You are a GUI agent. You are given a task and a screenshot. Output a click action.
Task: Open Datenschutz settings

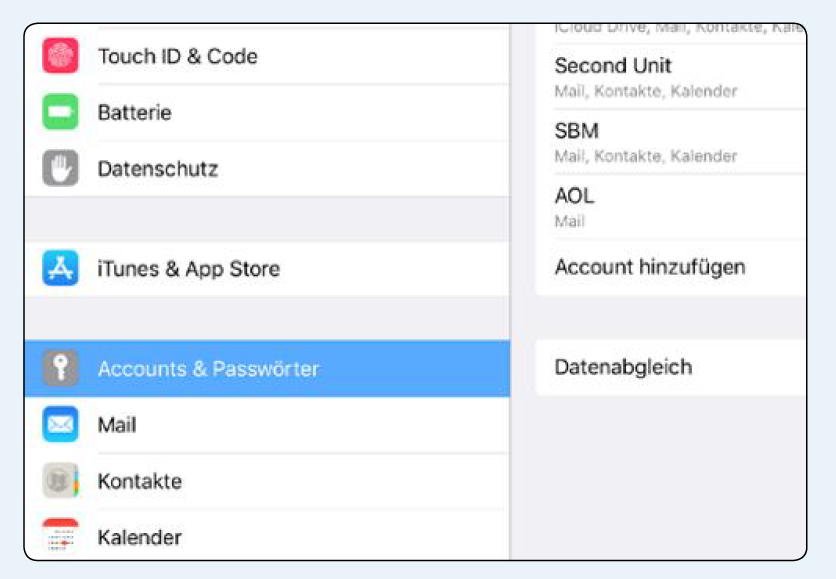point(267,169)
